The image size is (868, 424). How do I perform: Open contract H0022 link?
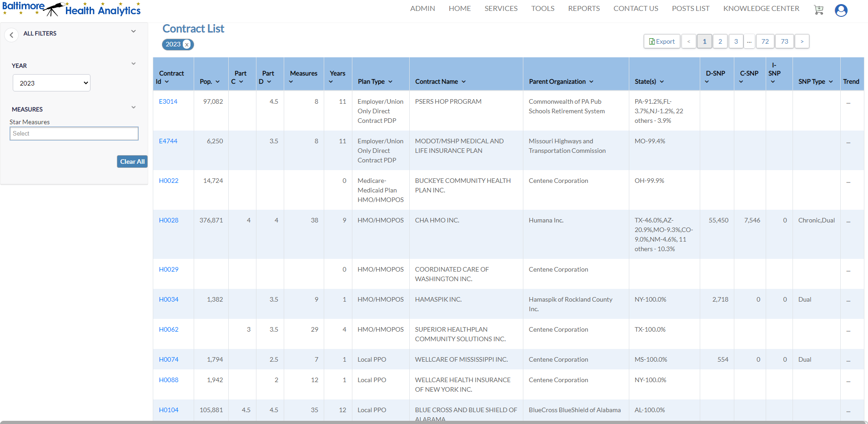[x=169, y=181]
